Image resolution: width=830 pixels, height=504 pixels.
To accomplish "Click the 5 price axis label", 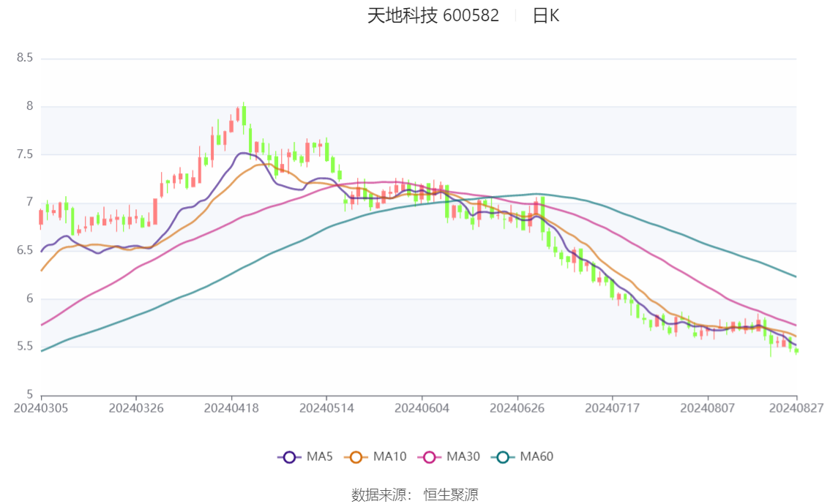I will 29,395.
